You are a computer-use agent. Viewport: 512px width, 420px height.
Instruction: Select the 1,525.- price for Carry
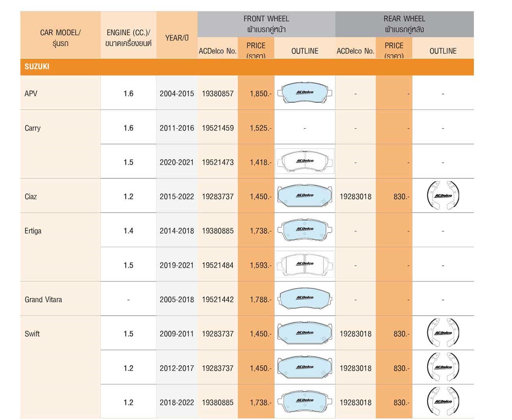[260, 128]
